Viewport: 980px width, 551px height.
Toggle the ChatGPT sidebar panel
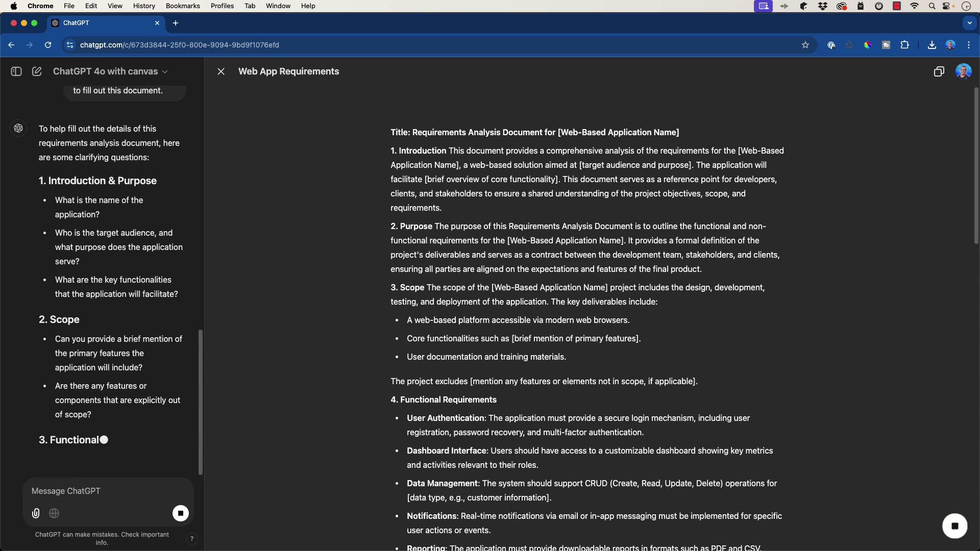(x=16, y=71)
